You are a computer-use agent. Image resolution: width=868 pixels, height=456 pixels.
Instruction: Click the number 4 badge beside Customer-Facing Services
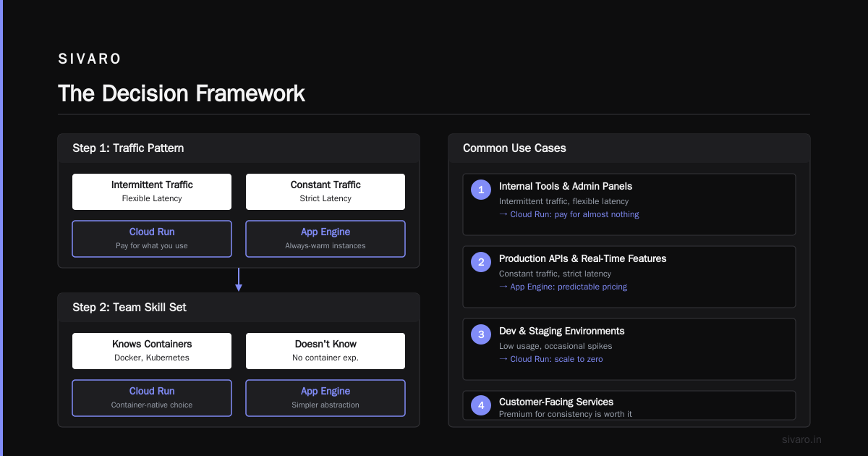pyautogui.click(x=481, y=406)
